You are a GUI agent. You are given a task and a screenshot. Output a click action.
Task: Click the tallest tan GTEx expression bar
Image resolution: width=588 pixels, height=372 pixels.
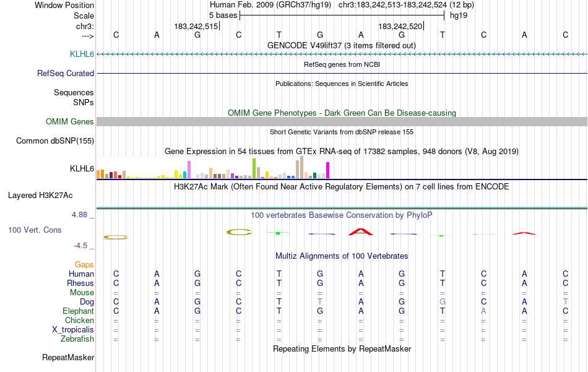301,167
